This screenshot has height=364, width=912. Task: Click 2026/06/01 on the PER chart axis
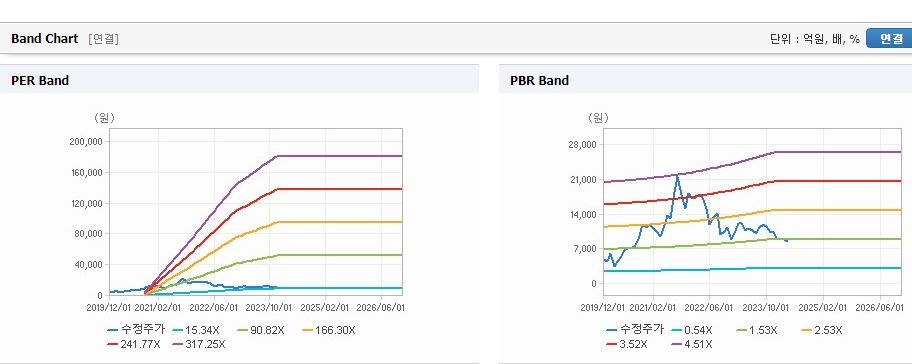point(382,307)
